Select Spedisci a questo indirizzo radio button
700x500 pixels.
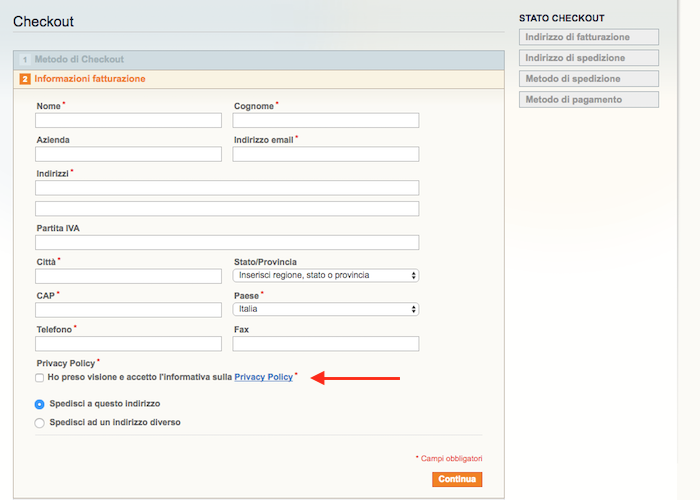pos(40,404)
